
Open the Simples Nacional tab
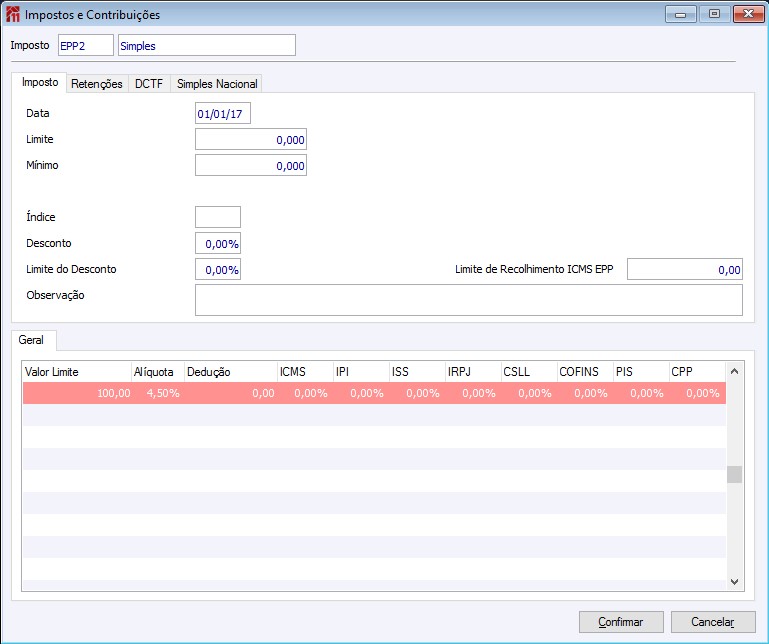(217, 84)
